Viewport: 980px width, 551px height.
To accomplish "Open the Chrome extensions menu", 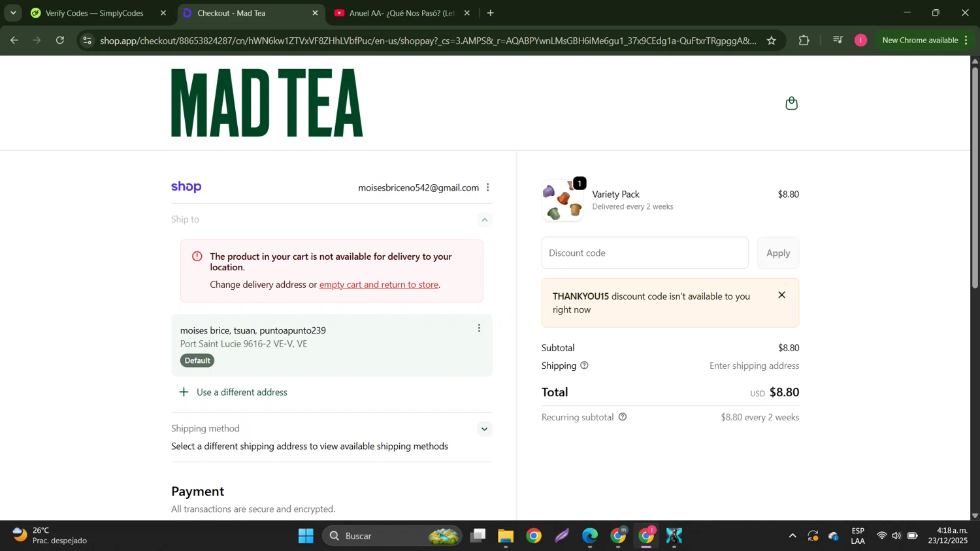I will [x=804, y=40].
